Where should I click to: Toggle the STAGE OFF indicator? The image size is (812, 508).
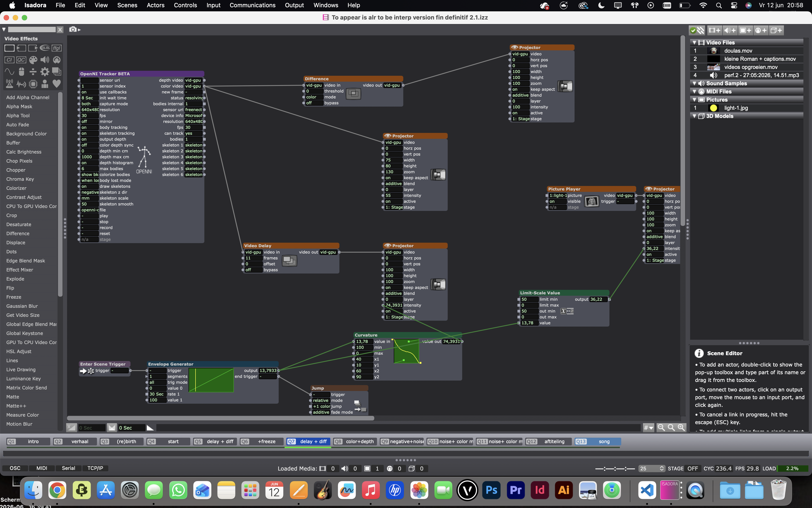693,468
